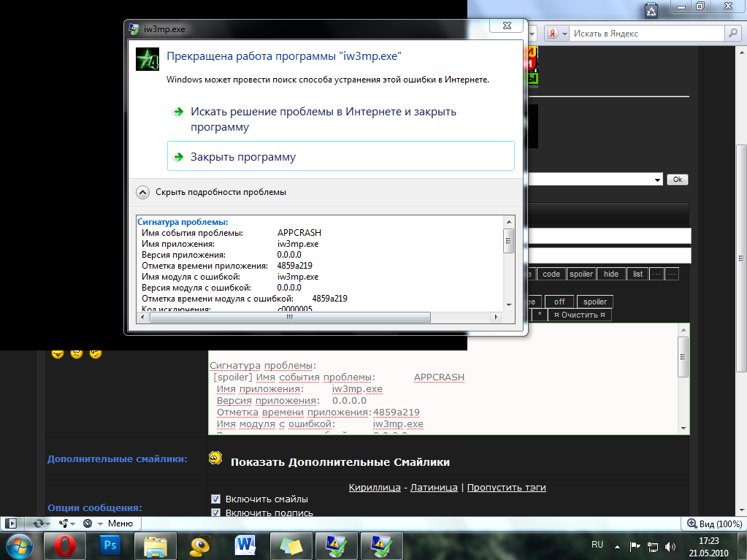Select iw3mp.exe in Имя модуля с ошибкой row

click(298, 277)
